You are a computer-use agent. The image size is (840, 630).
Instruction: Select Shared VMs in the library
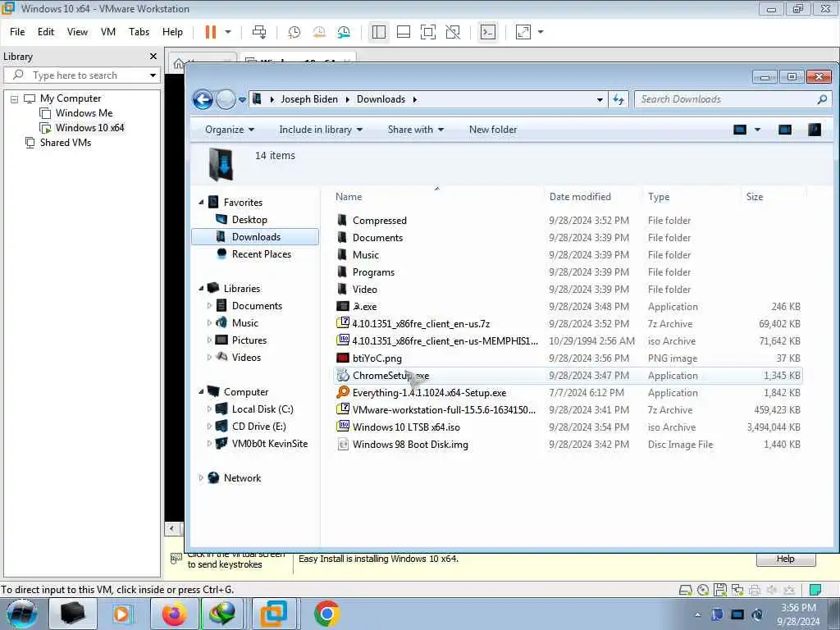point(66,143)
